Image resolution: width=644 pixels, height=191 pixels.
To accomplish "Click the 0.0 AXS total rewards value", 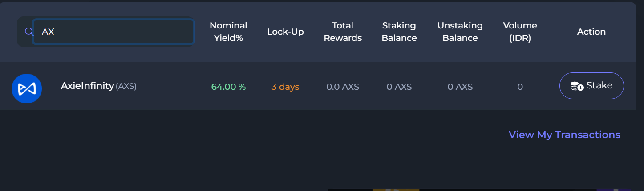I will [x=343, y=87].
